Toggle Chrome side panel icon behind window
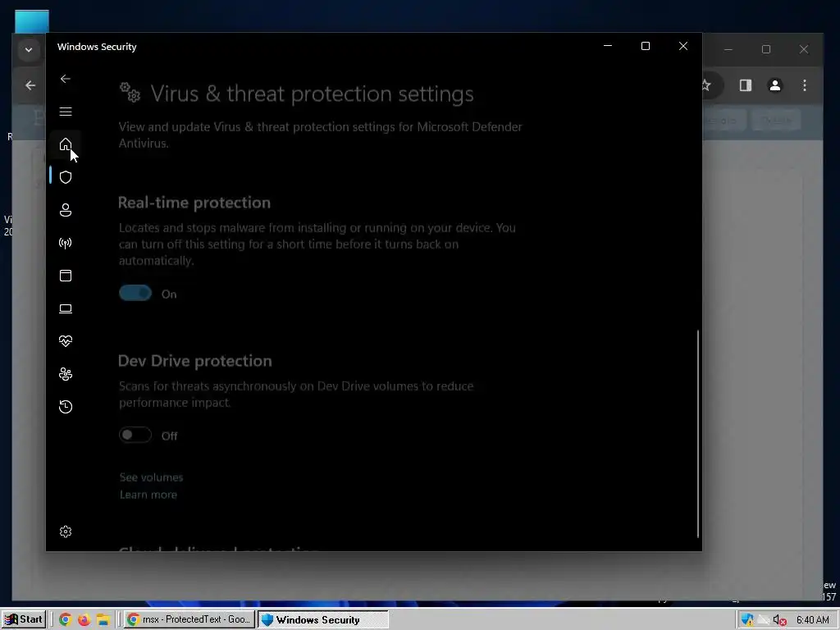 tap(745, 85)
